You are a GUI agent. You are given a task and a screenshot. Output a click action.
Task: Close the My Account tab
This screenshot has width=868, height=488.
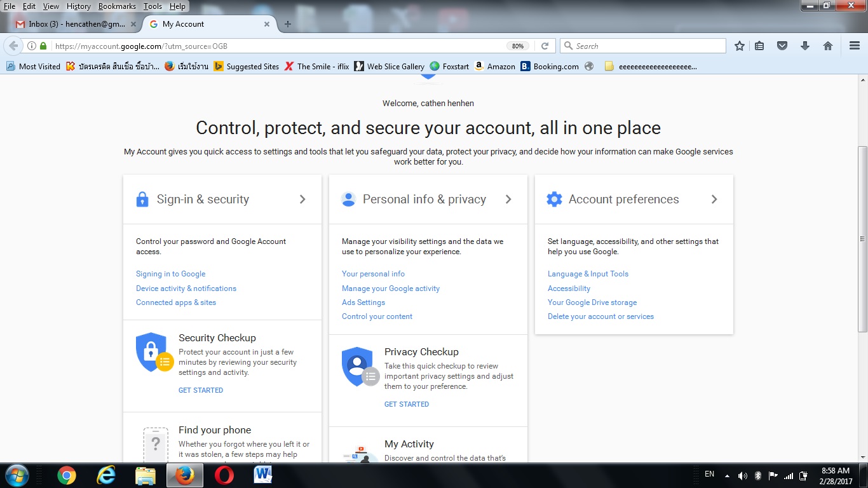click(x=267, y=24)
